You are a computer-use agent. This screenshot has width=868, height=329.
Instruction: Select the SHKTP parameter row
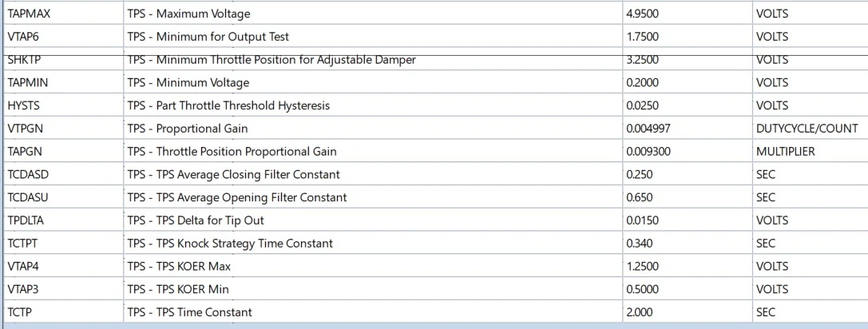pos(435,59)
